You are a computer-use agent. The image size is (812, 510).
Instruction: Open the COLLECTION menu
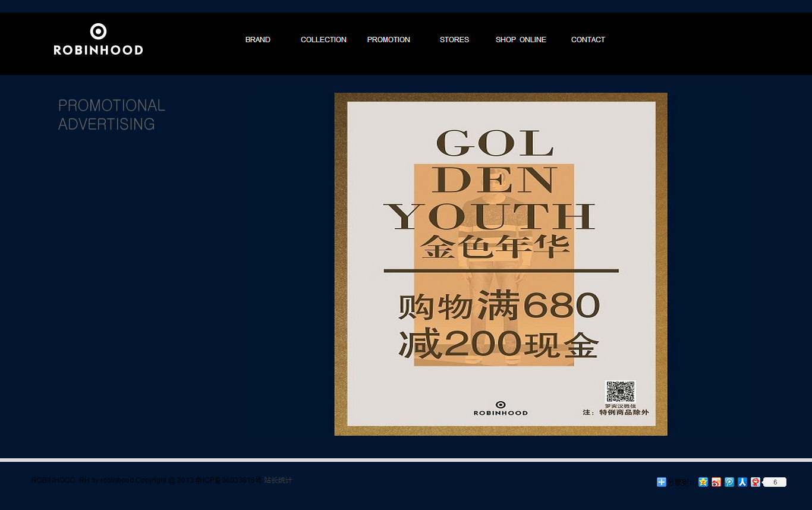click(x=323, y=40)
